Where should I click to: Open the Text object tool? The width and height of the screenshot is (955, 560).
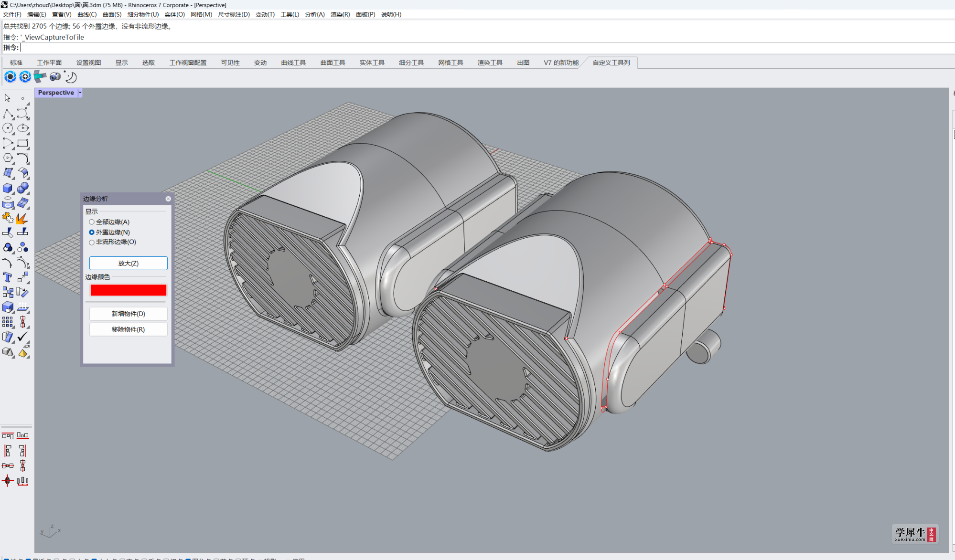tap(8, 277)
